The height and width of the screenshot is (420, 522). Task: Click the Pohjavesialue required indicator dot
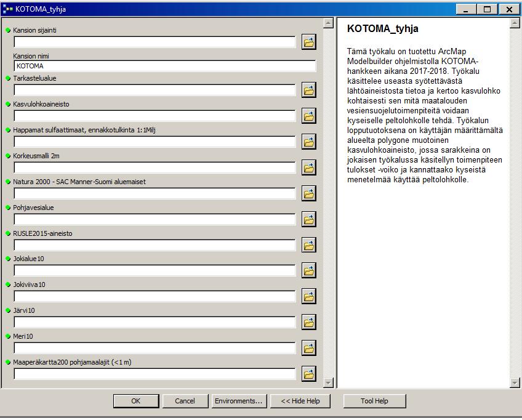point(9,208)
